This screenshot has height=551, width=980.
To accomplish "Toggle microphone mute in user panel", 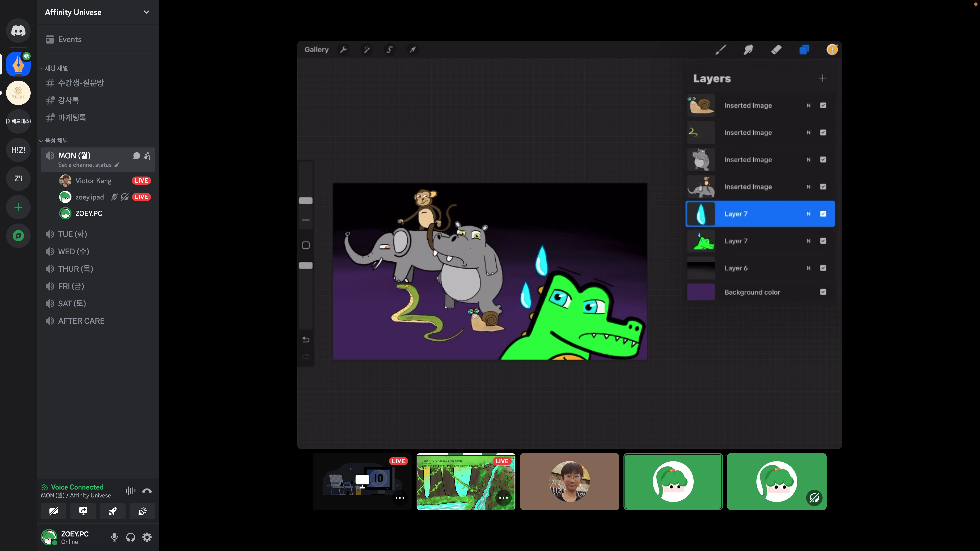I will [114, 537].
